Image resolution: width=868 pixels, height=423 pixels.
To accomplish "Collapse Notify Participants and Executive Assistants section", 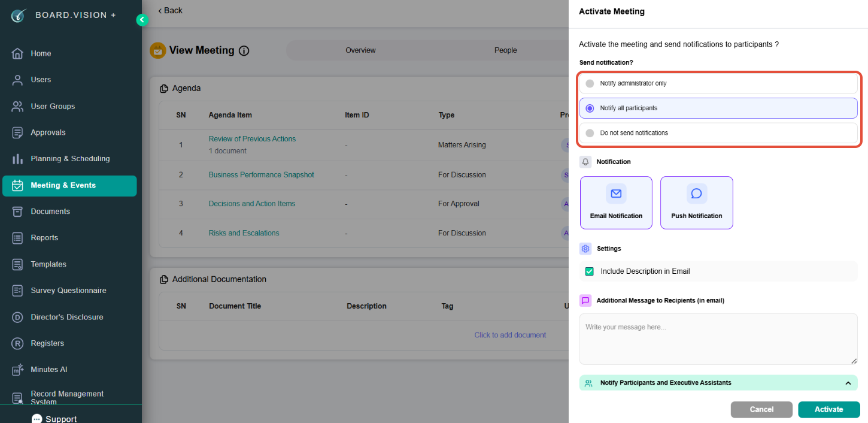I will [848, 383].
